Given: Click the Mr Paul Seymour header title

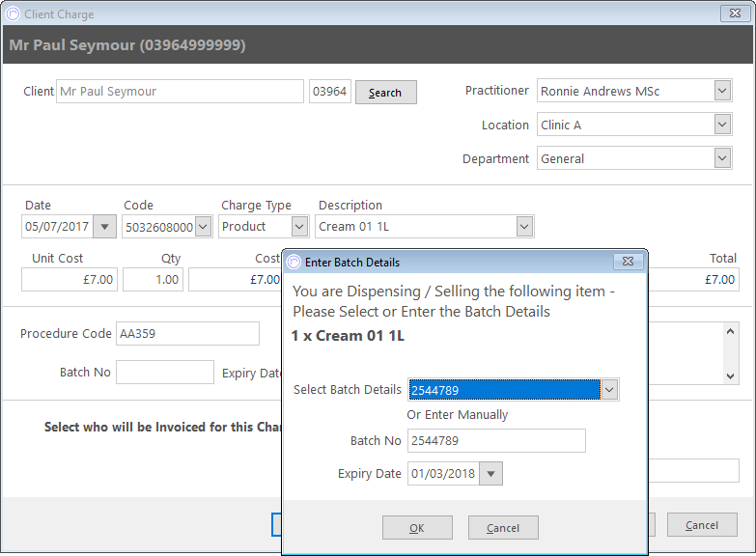Looking at the screenshot, I should 127,44.
